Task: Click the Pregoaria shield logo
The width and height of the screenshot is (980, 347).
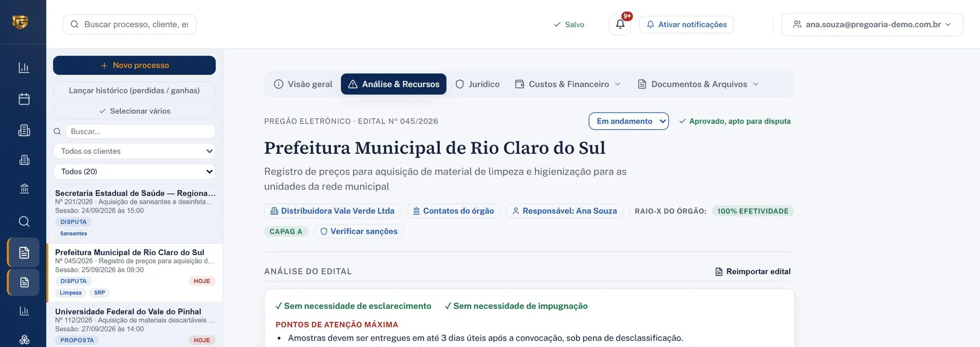Action: tap(20, 22)
